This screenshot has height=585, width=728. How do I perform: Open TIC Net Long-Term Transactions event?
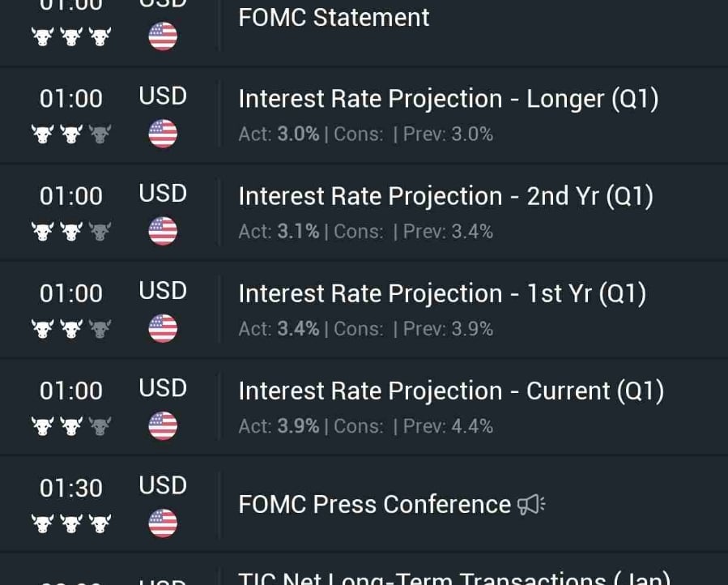click(x=364, y=570)
